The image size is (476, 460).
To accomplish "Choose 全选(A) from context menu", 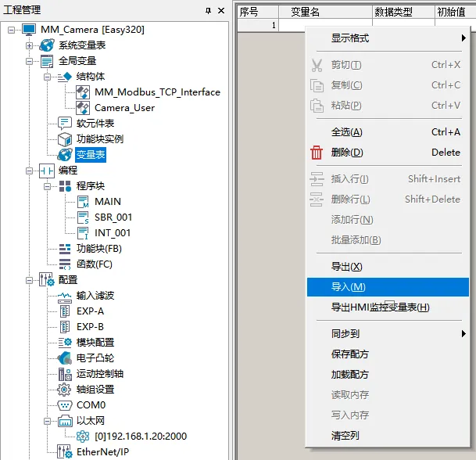I will (388, 132).
